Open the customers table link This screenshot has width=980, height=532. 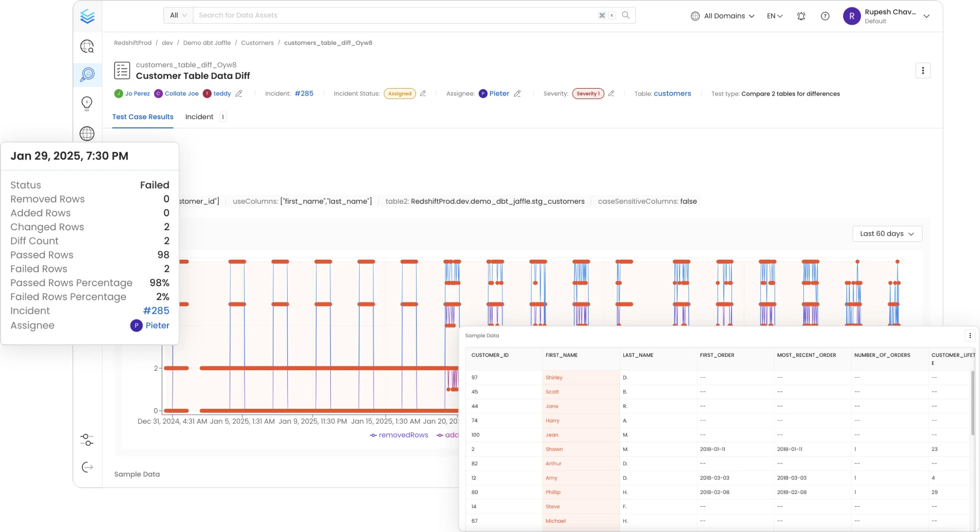point(672,94)
